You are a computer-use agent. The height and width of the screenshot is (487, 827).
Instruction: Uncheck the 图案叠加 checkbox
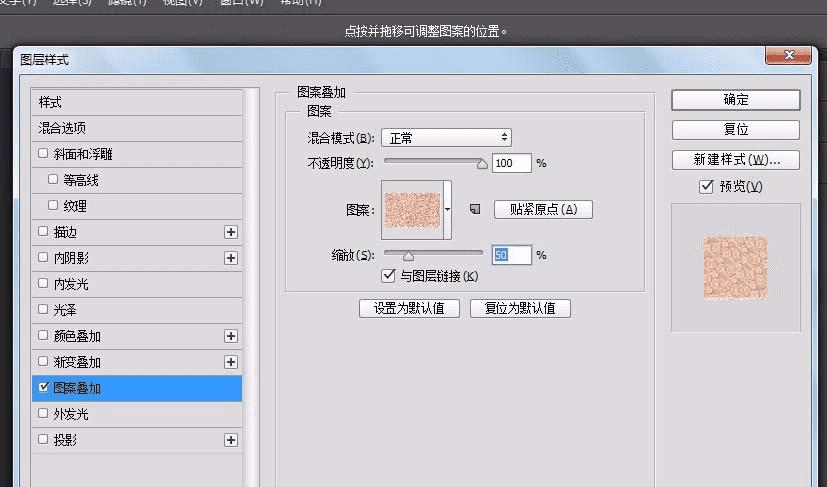click(x=43, y=387)
